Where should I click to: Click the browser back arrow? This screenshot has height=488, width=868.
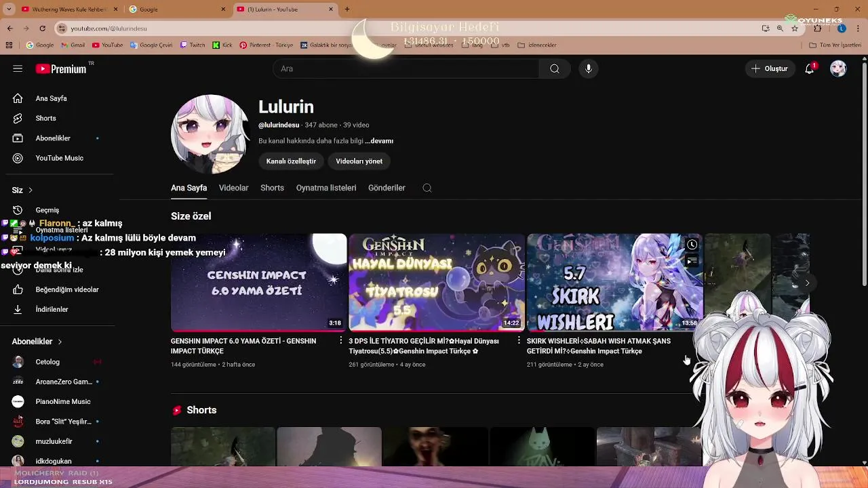(9, 28)
